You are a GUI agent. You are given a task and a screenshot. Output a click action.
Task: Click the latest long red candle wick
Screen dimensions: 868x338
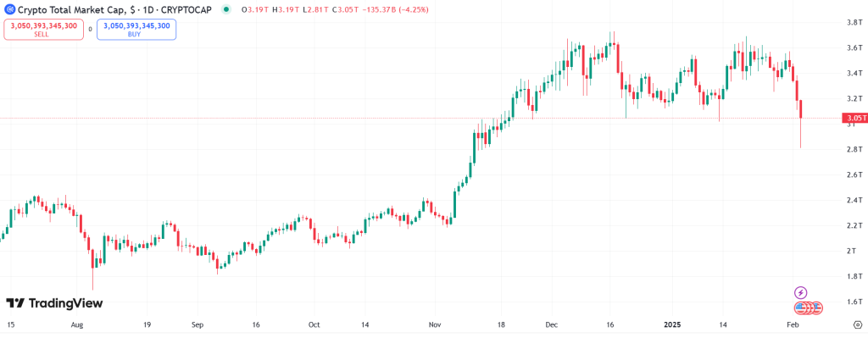click(801, 133)
